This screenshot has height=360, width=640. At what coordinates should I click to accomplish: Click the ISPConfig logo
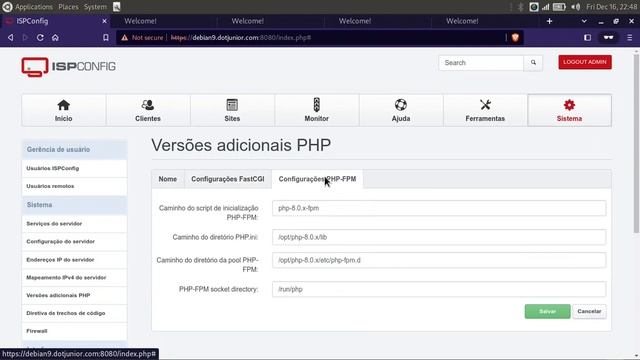[x=69, y=67]
